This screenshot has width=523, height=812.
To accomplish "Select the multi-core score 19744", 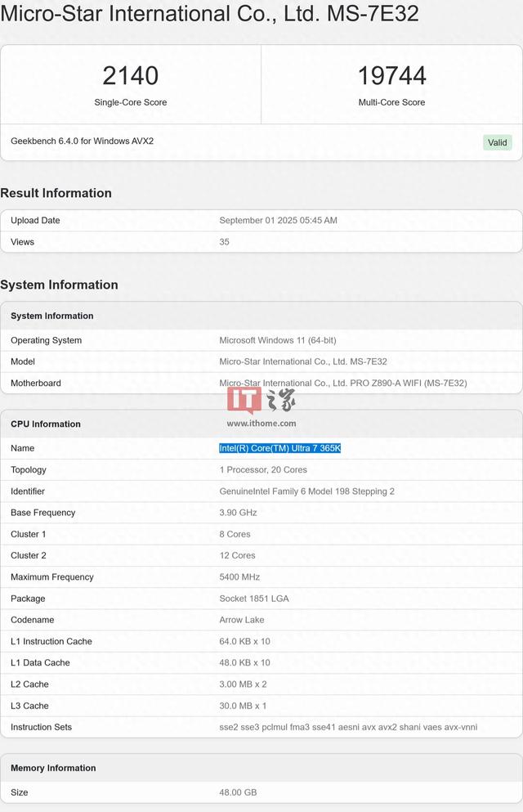I will (391, 75).
